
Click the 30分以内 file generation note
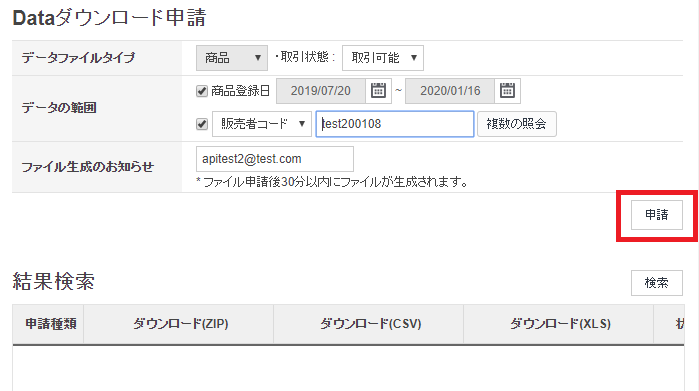pyautogui.click(x=333, y=182)
